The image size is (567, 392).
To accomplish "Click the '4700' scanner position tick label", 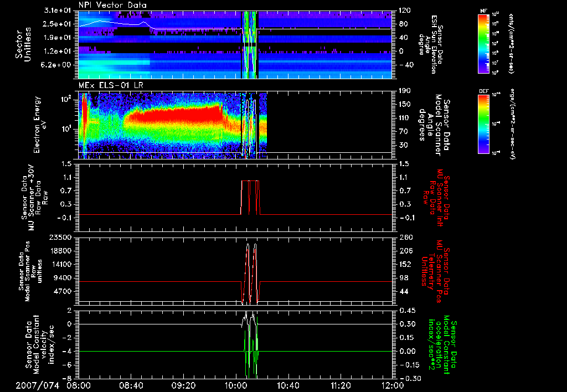I will 62,291.
